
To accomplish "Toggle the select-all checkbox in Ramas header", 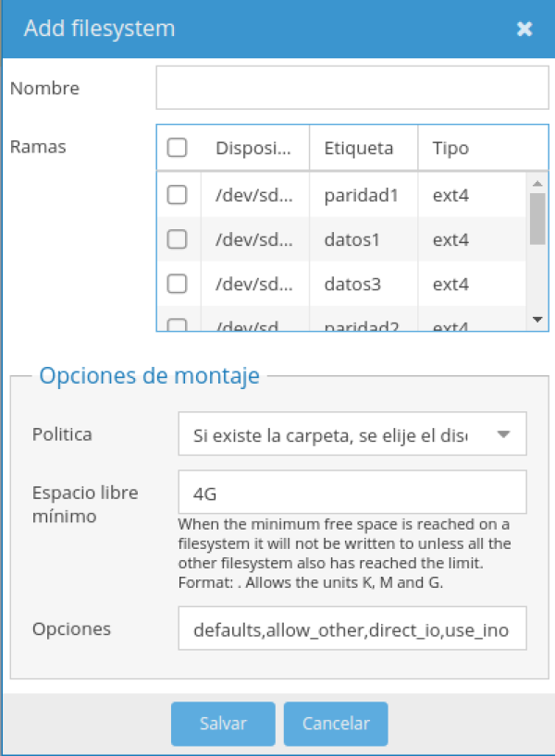I will tap(177, 148).
